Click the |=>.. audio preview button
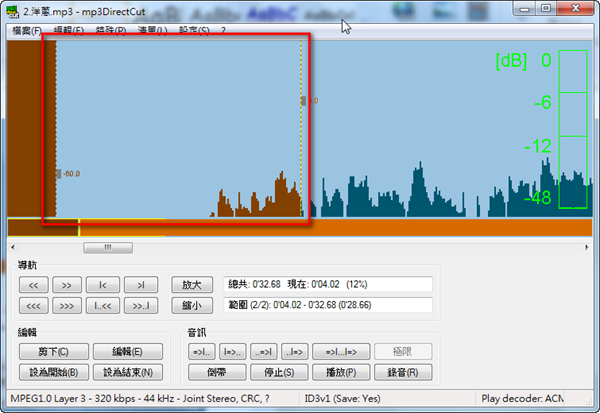The image size is (600, 413). click(232, 351)
